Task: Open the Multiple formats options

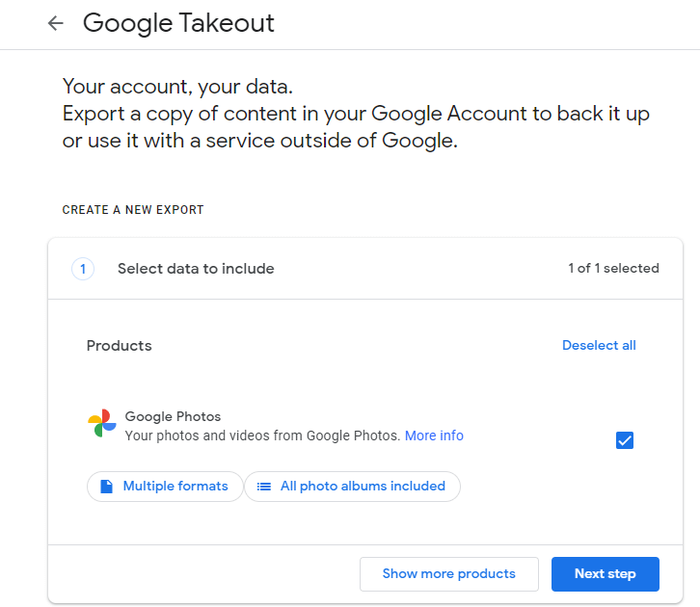Action: tap(165, 487)
